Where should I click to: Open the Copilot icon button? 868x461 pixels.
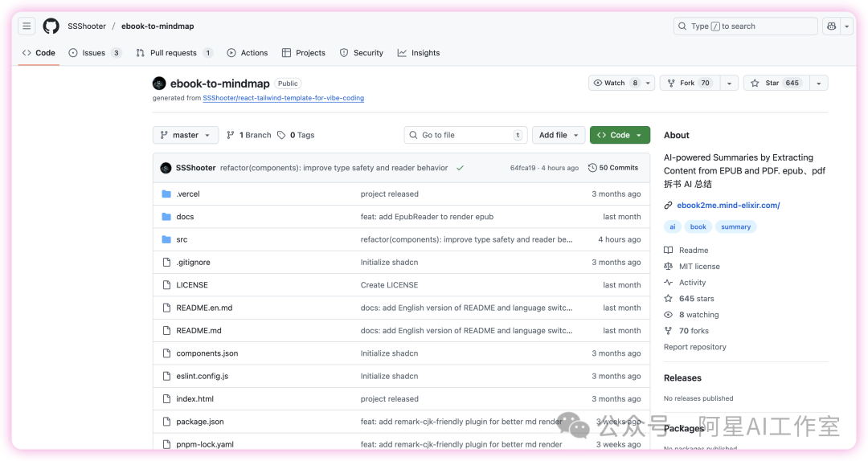tap(832, 26)
